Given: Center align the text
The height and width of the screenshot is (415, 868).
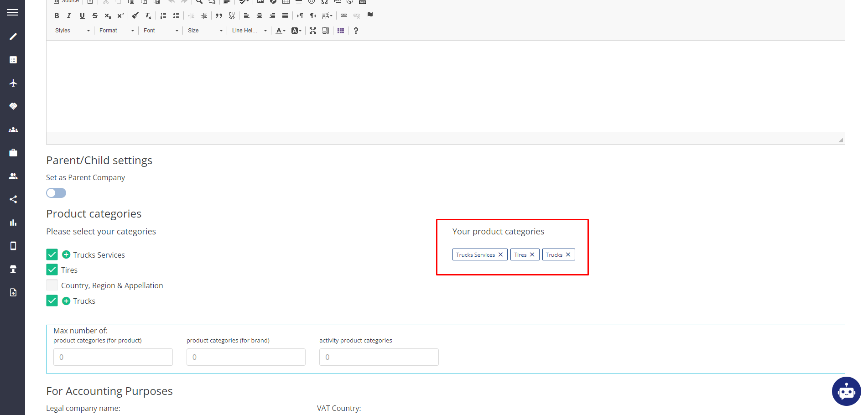Looking at the screenshot, I should [260, 16].
